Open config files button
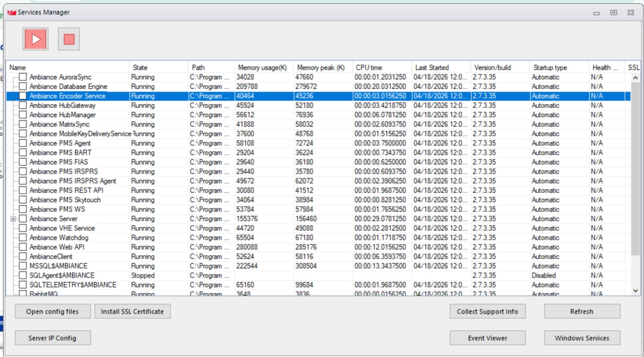Viewport: 644px width, 357px height. coord(53,311)
